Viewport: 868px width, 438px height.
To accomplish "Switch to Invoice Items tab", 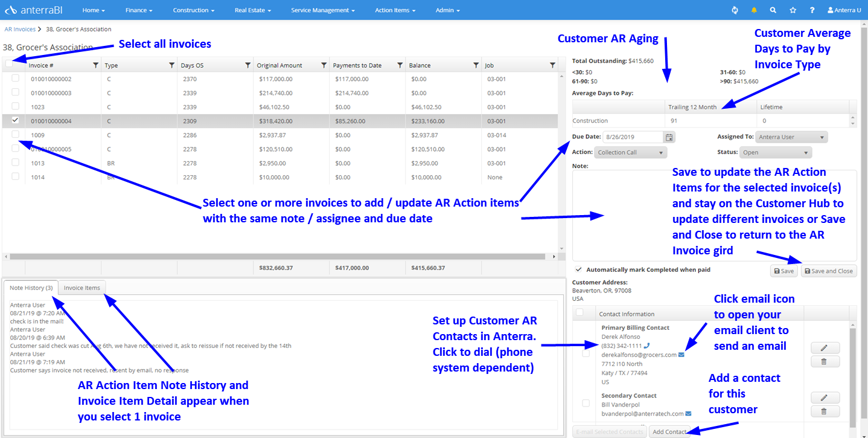I will [x=82, y=288].
